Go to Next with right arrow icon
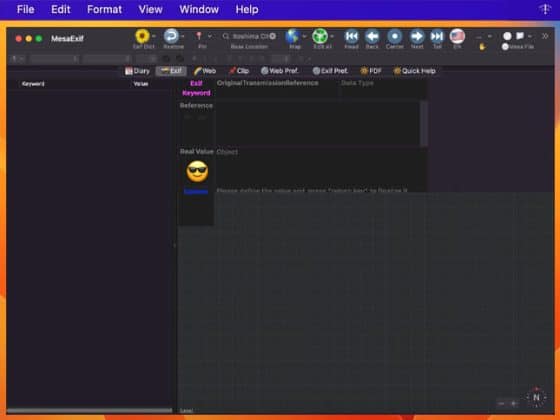Image resolution: width=560 pixels, height=420 pixels. pos(417,36)
